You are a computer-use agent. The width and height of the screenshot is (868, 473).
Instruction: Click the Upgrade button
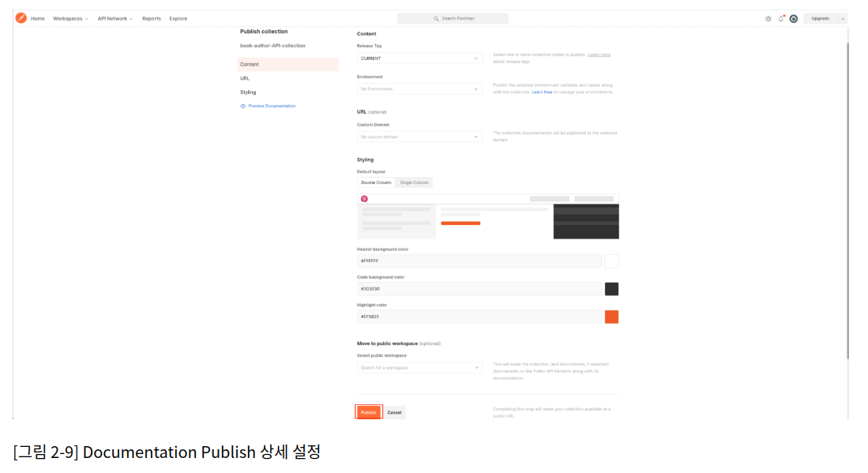pos(821,19)
